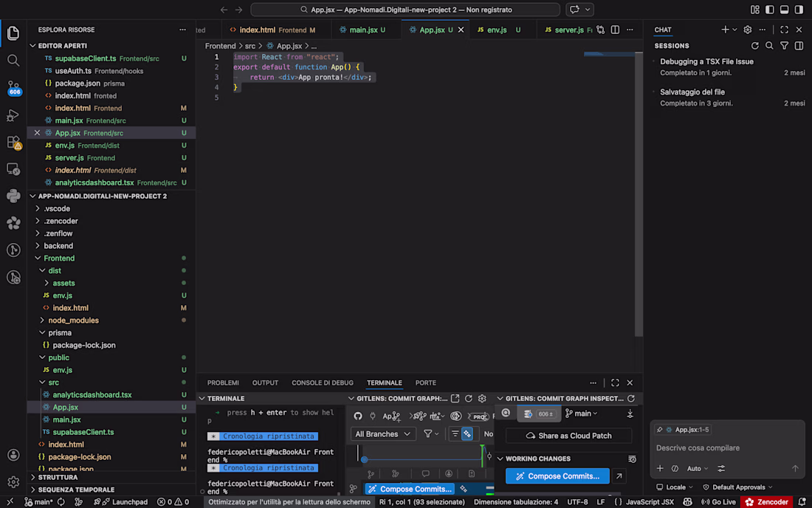Click the Zencoder status bar item
The image size is (812, 508).
(766, 502)
